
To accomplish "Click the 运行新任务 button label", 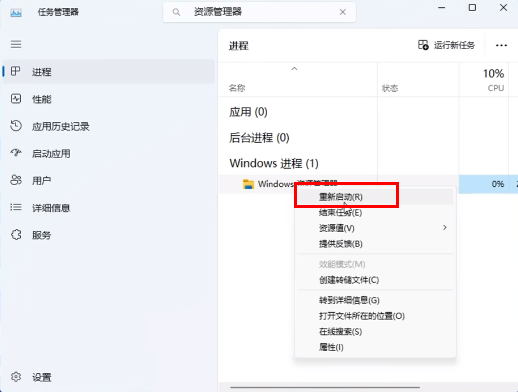I will [x=454, y=45].
